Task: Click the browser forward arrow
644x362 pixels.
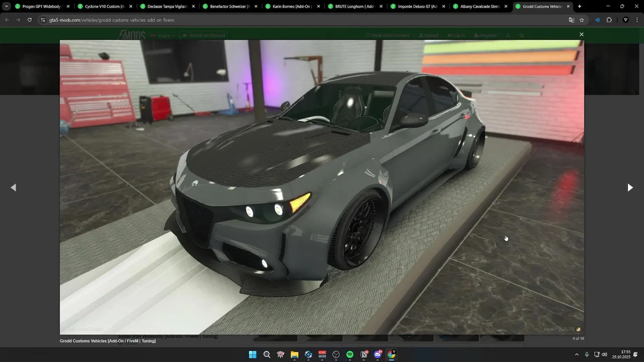Action: (x=18, y=20)
